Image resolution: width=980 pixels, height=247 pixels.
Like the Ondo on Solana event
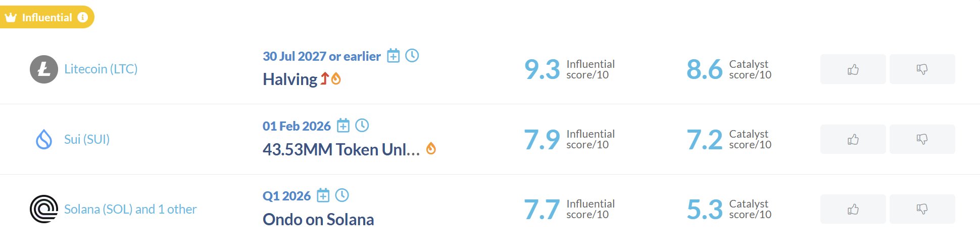pyautogui.click(x=853, y=209)
